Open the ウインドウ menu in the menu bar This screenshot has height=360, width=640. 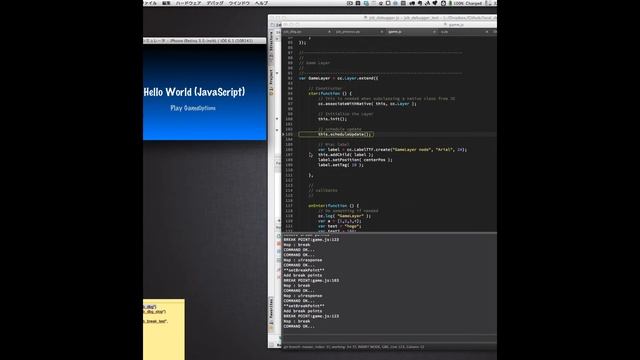(x=239, y=3)
